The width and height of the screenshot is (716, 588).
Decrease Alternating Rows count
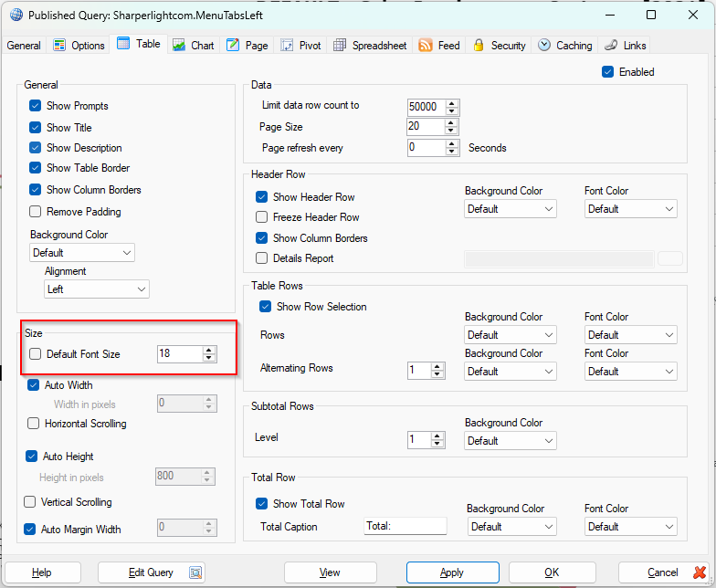coord(437,374)
